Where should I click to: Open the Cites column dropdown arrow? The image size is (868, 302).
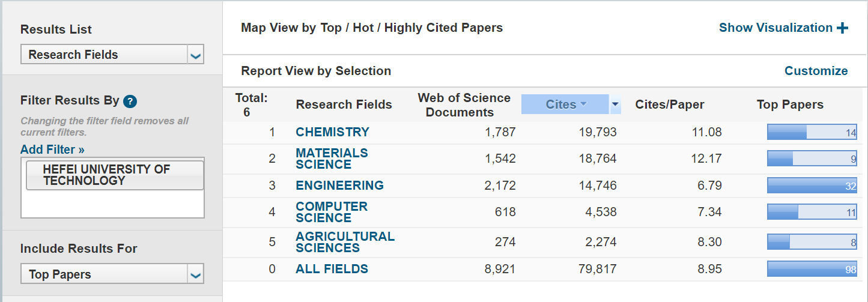(x=615, y=104)
